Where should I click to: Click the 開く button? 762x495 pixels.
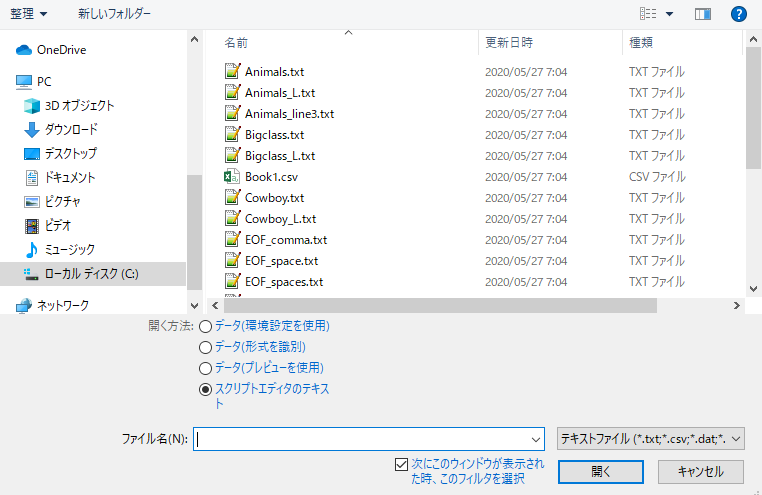(601, 472)
